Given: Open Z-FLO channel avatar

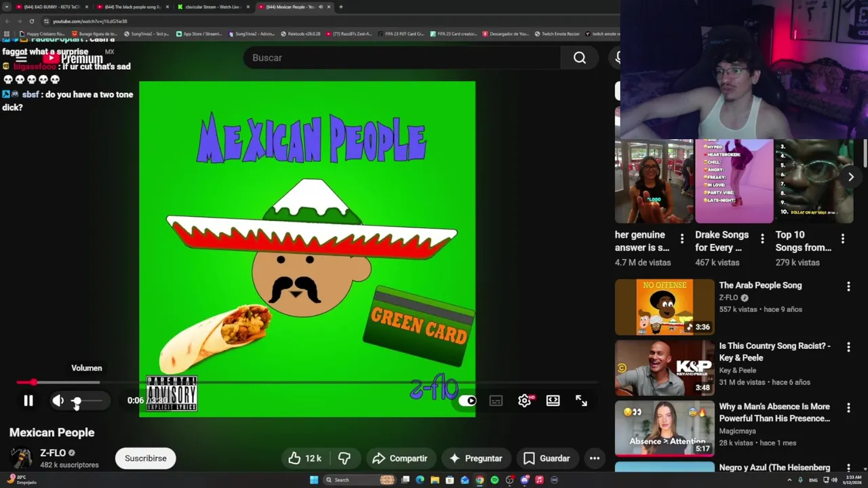Looking at the screenshot, I should tap(21, 458).
